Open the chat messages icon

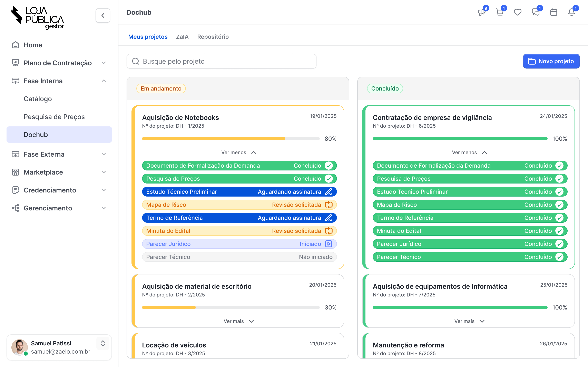point(536,12)
